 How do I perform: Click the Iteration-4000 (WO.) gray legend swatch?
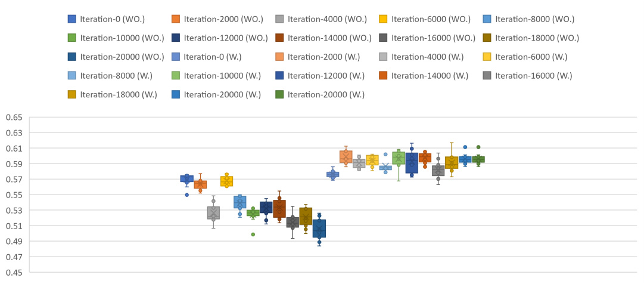(278, 19)
